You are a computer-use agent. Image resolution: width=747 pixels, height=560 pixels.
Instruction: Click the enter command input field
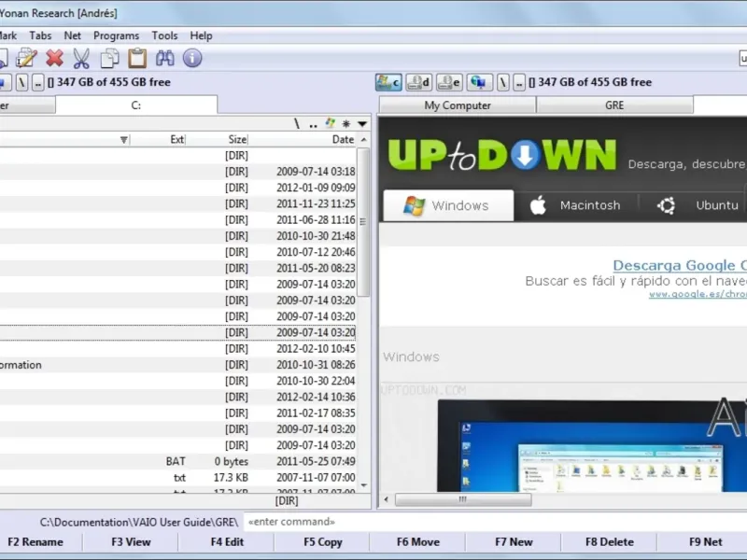[x=496, y=522]
